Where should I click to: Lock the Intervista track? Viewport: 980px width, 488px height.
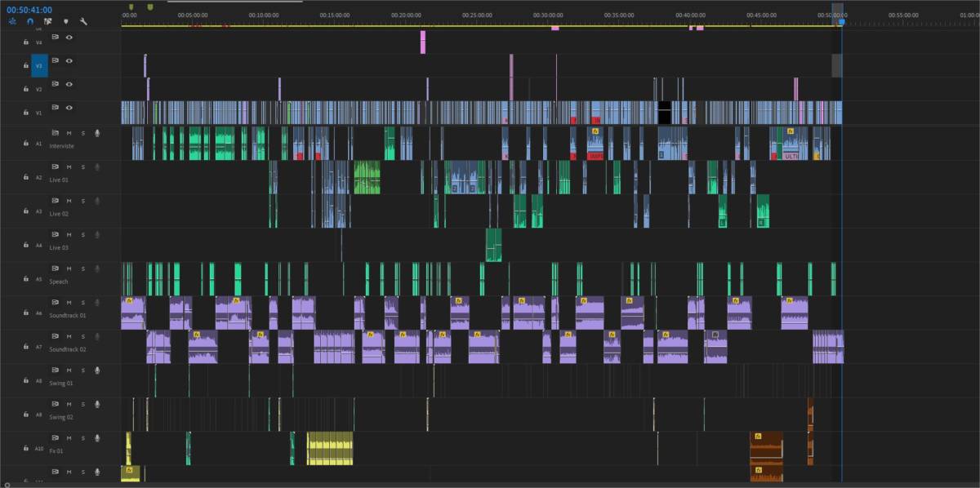(25, 142)
